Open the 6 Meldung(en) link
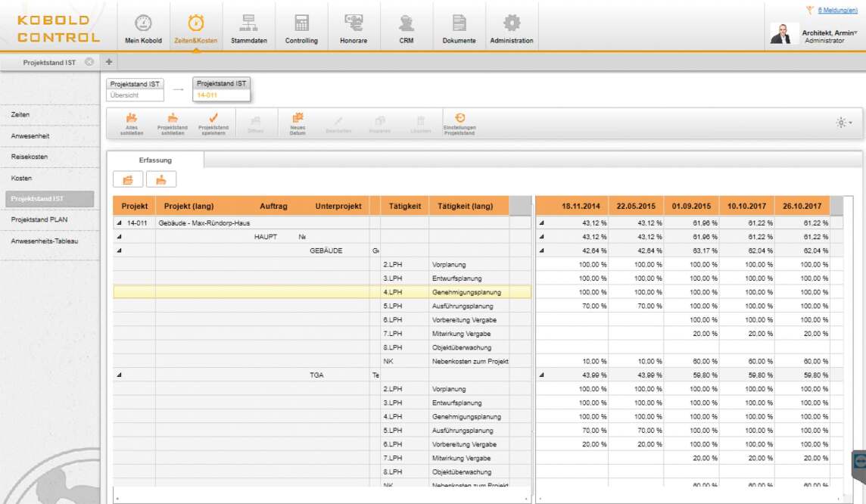This screenshot has width=866, height=504. pos(837,10)
